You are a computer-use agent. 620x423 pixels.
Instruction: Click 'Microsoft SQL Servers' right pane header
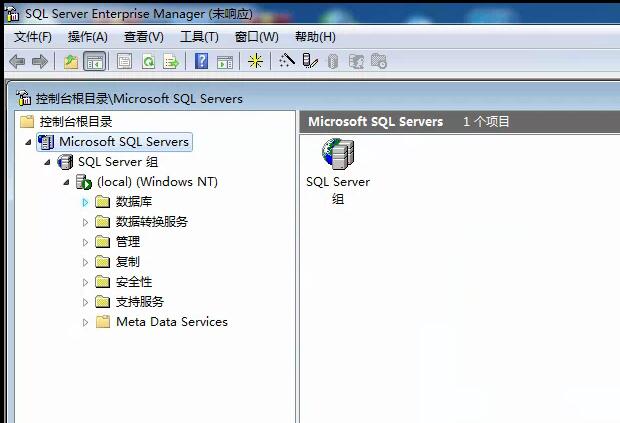[376, 121]
